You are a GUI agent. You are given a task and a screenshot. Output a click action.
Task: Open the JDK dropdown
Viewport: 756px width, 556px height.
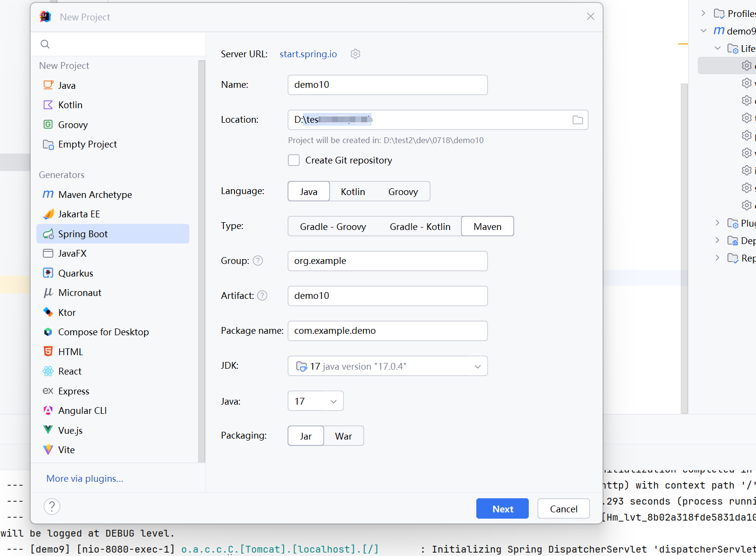(x=387, y=366)
